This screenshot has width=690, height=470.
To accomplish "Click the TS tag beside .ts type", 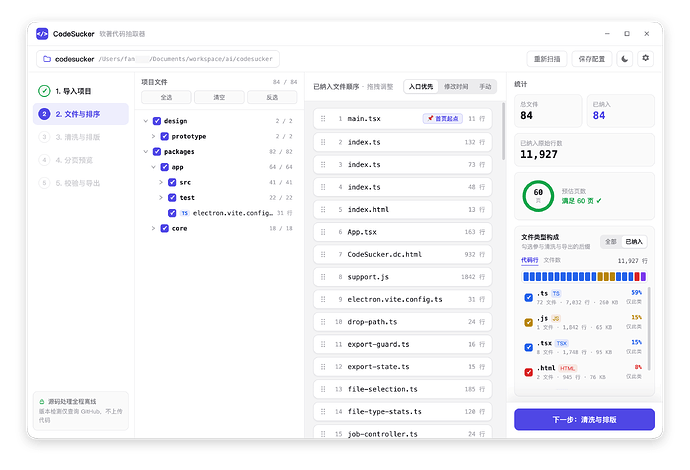I will pos(556,294).
